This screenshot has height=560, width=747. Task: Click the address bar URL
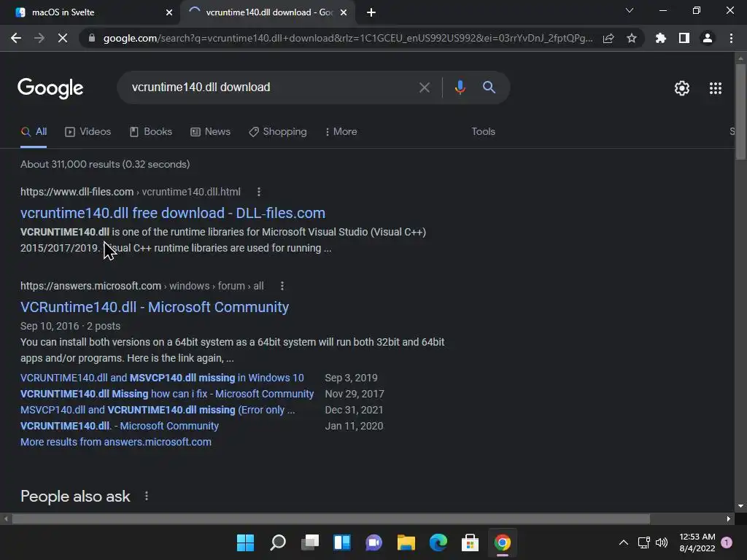point(348,38)
